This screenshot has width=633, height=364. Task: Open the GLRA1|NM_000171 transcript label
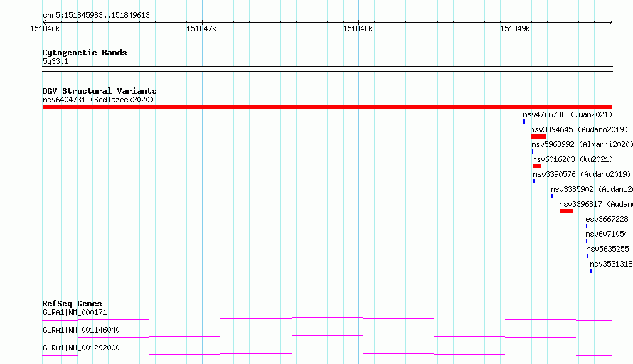(x=75, y=312)
